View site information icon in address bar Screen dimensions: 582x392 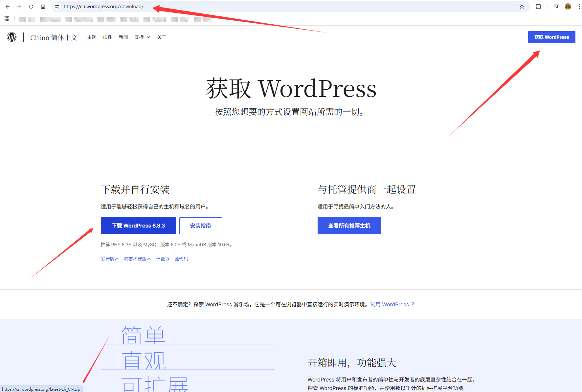pyautogui.click(x=57, y=7)
